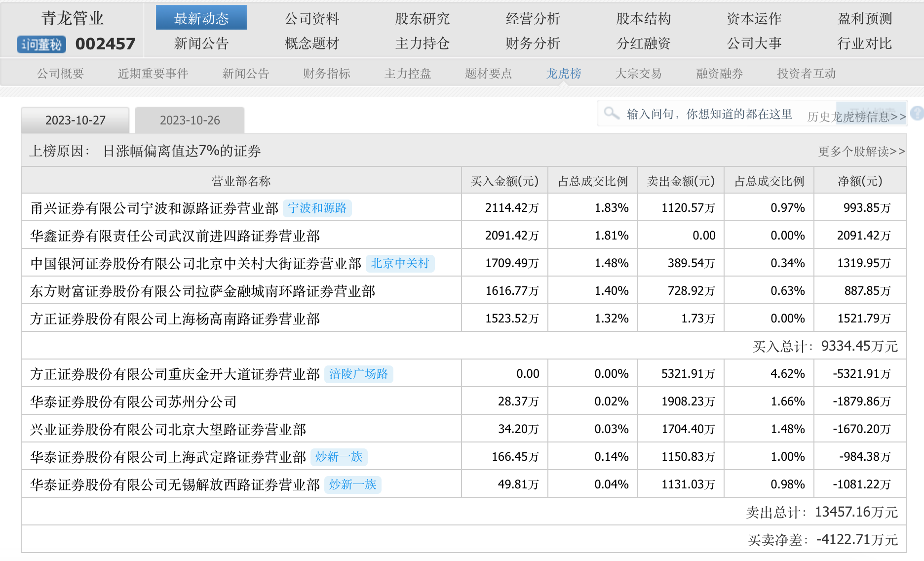Open the 大宗交易 sub-tab
924x561 pixels.
click(x=638, y=74)
